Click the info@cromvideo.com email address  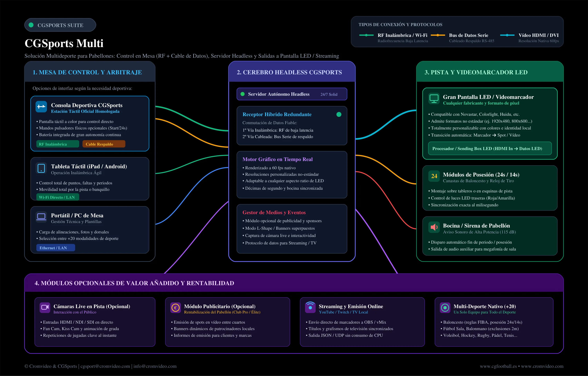coord(155,366)
